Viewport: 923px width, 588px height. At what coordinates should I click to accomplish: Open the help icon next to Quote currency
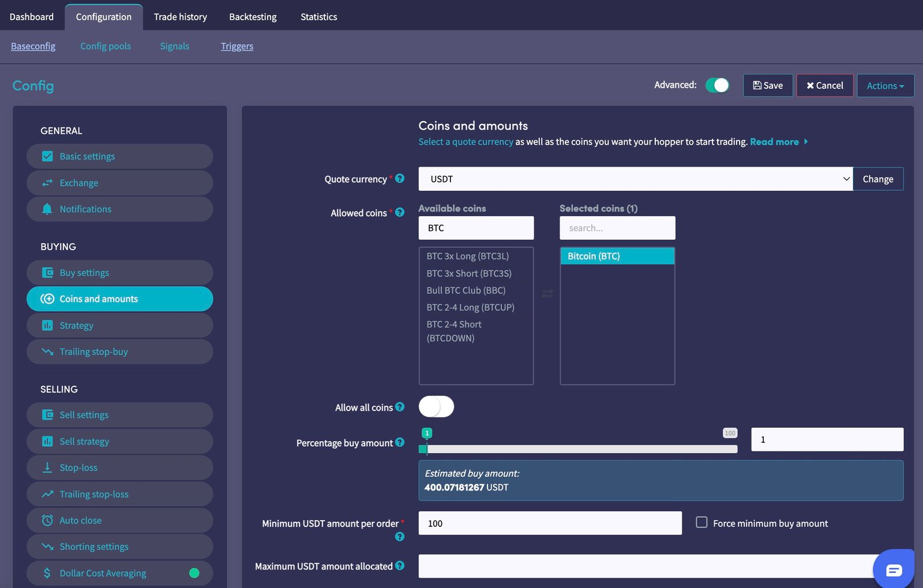click(x=400, y=179)
